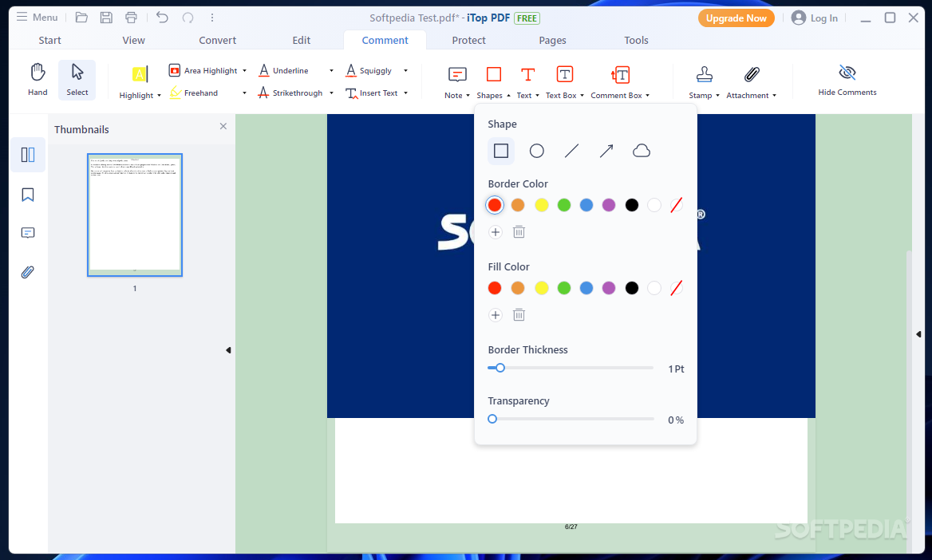Add an Attachment with paperclip icon
The height and width of the screenshot is (560, 932).
(752, 74)
